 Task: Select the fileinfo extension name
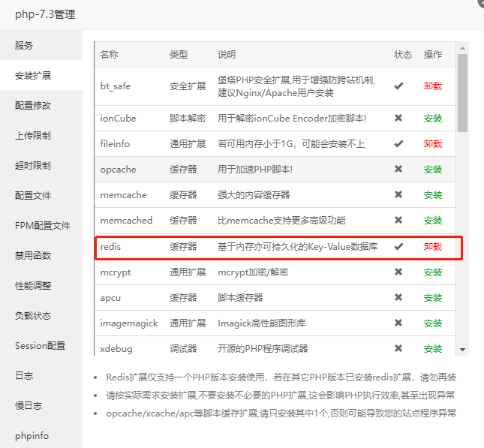tap(115, 144)
